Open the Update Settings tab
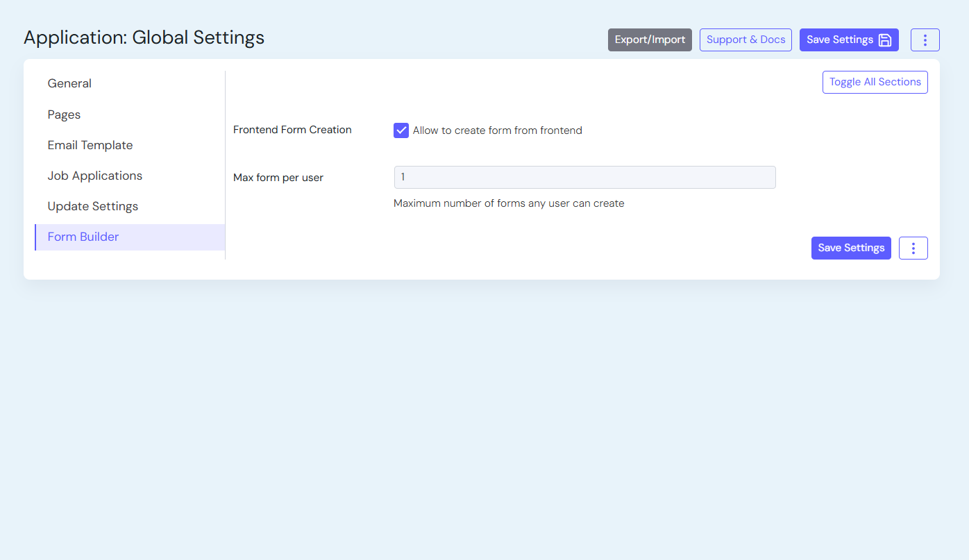This screenshot has height=560, width=969. pyautogui.click(x=93, y=206)
